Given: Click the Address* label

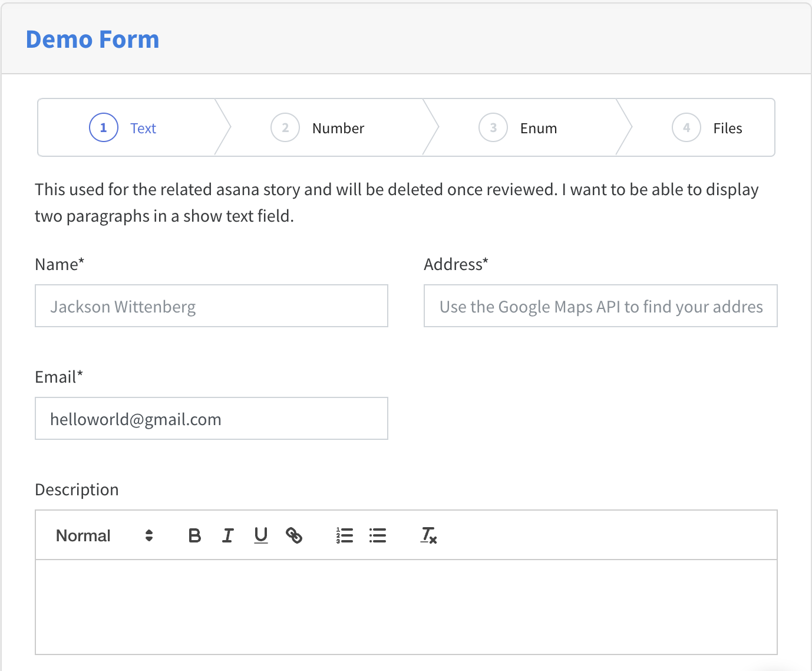Looking at the screenshot, I should click(x=456, y=264).
